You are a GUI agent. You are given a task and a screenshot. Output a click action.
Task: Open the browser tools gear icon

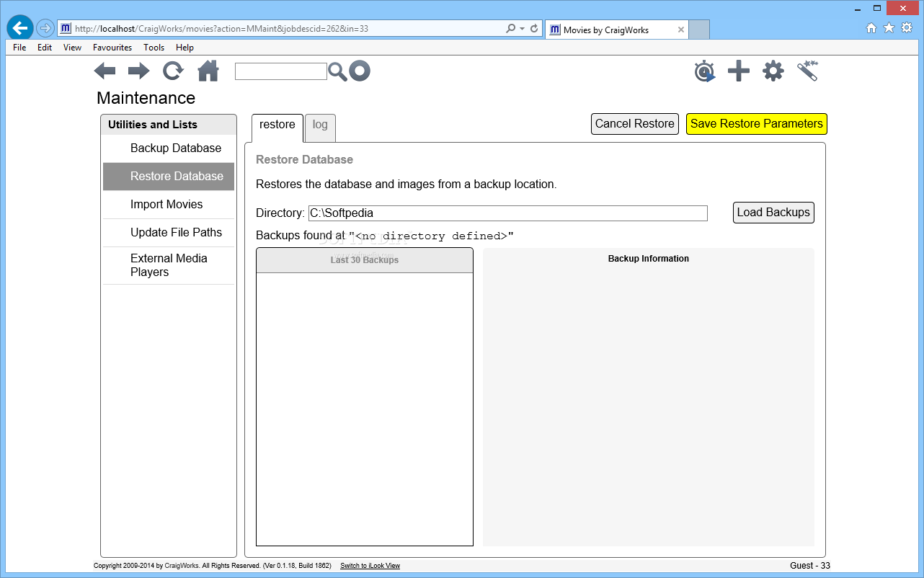907,28
